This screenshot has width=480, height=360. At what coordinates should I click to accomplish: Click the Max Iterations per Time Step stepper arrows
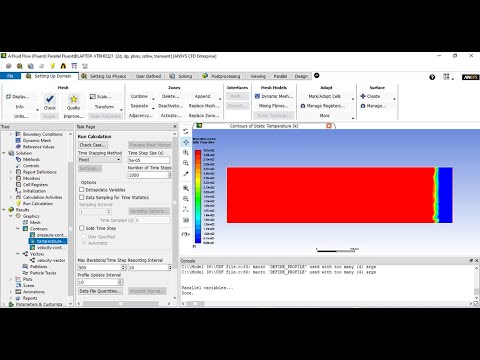[x=123, y=267]
